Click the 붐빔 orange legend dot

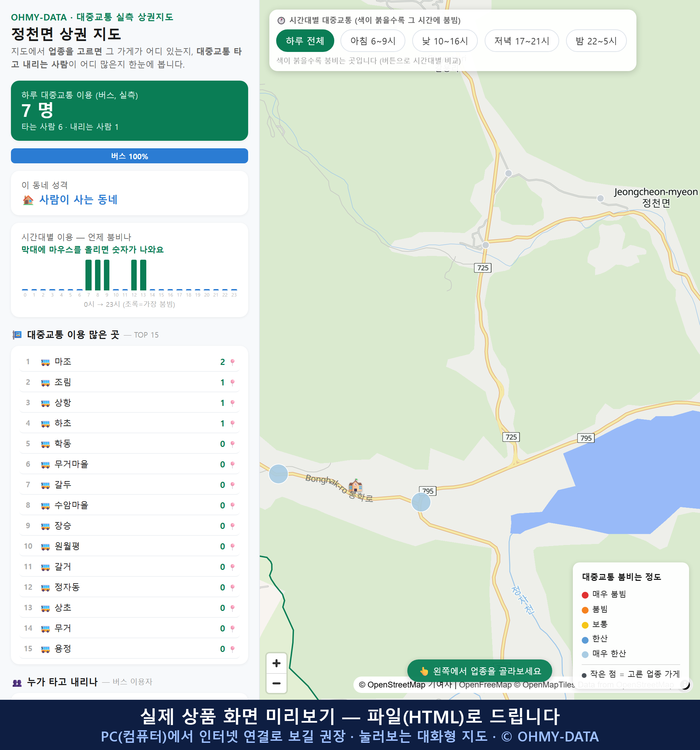(x=585, y=610)
